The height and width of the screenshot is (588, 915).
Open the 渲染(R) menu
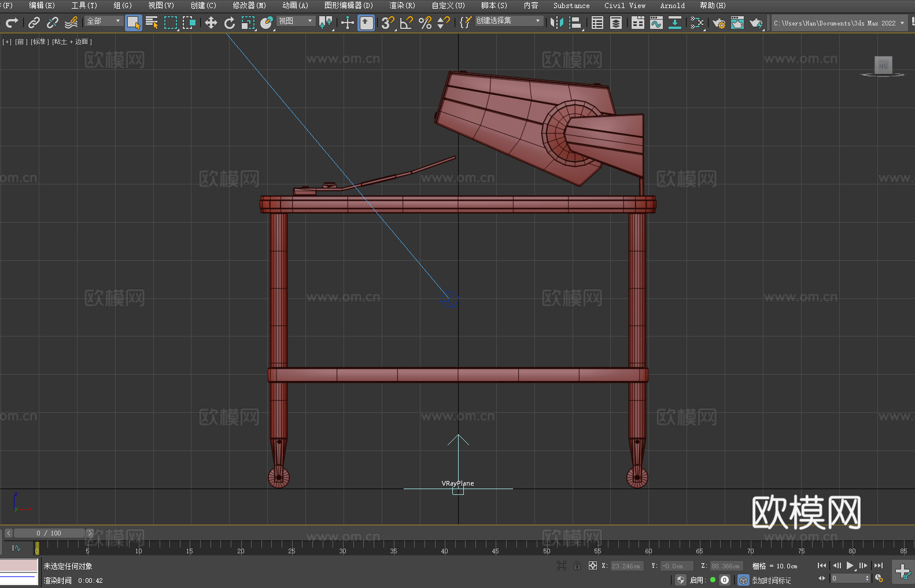coord(402,5)
